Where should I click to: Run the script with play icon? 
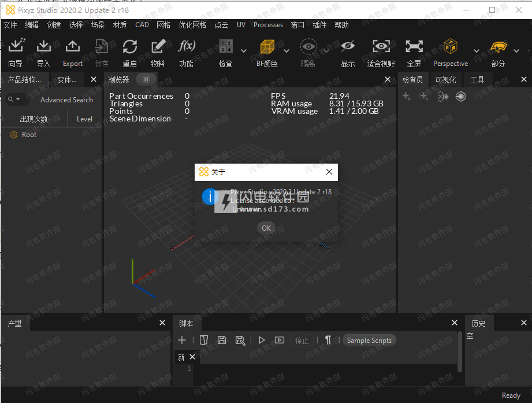(x=262, y=340)
